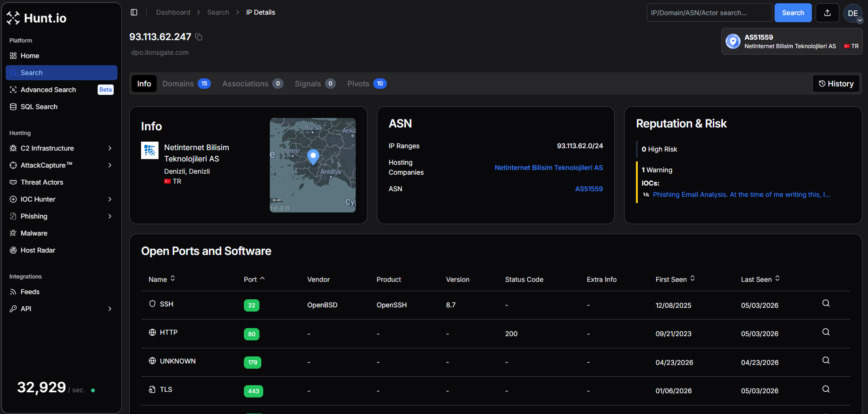Switch to the Info tab

144,84
